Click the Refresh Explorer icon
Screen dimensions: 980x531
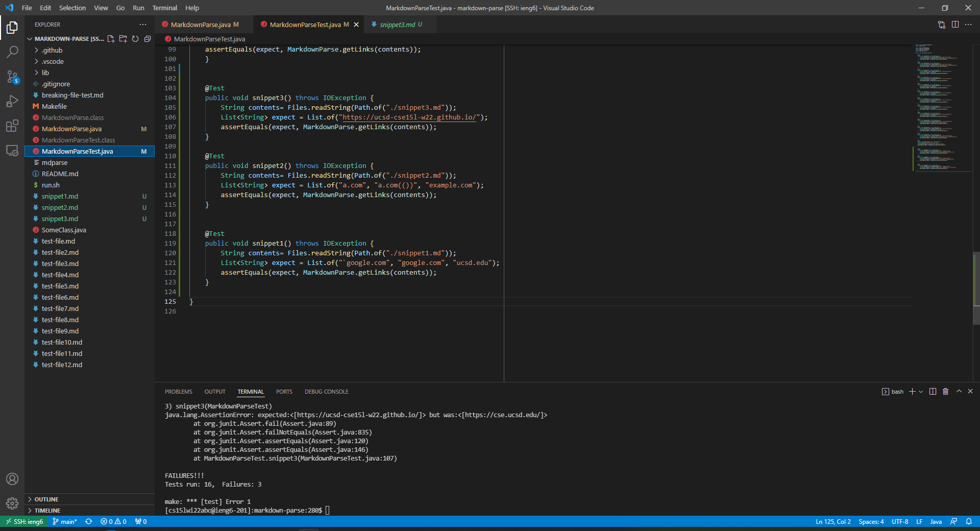coord(135,39)
